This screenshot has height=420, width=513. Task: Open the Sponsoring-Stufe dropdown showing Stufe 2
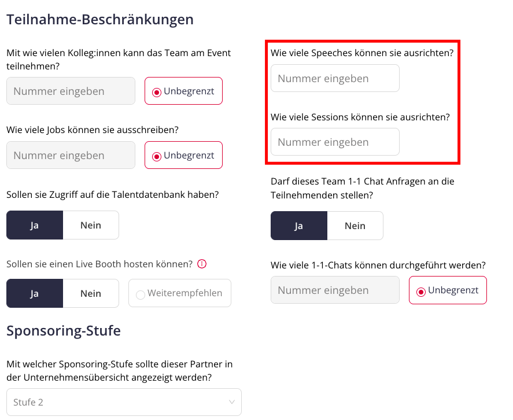pyautogui.click(x=124, y=402)
